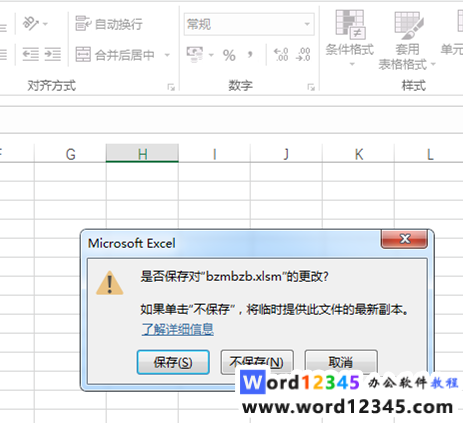
Task: Open the orientation dropdown arrow
Action: (46, 24)
